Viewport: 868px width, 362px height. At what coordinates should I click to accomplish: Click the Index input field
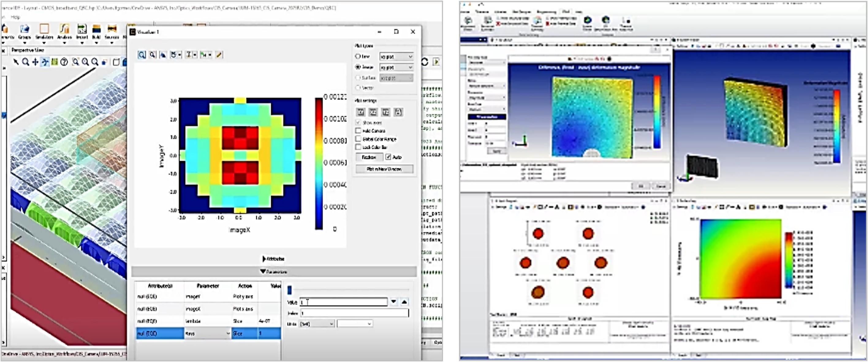pyautogui.click(x=354, y=313)
